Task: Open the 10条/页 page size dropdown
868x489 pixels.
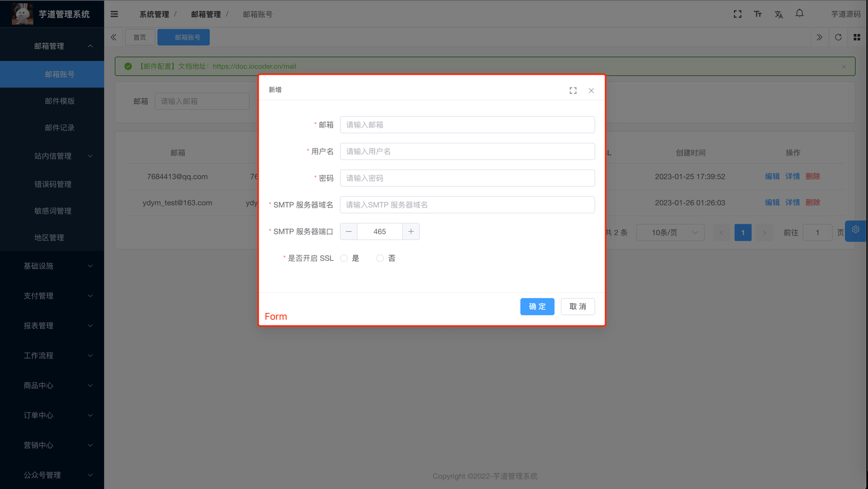Action: point(670,232)
